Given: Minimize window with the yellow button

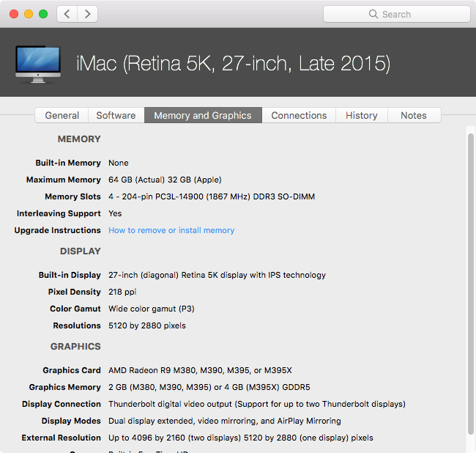Looking at the screenshot, I should point(29,14).
